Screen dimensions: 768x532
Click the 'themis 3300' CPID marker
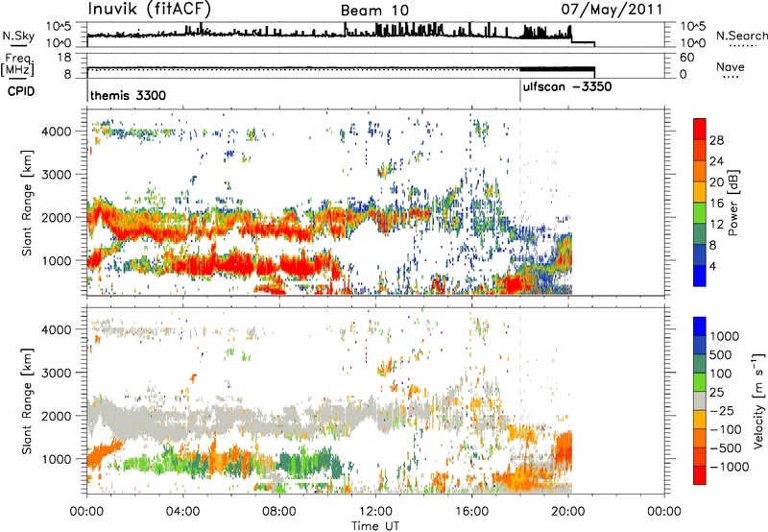[x=128, y=95]
